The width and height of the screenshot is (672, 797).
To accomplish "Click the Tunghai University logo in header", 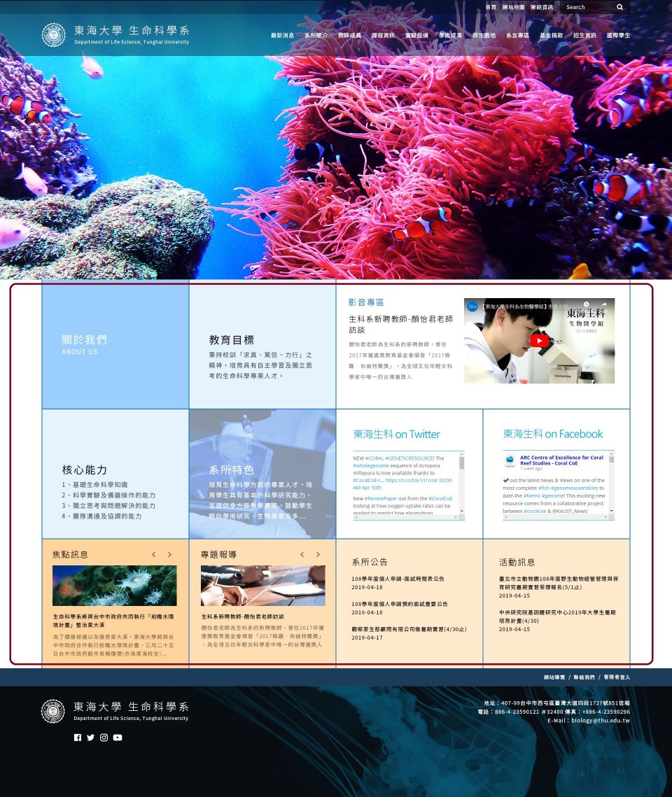I will pyautogui.click(x=54, y=35).
